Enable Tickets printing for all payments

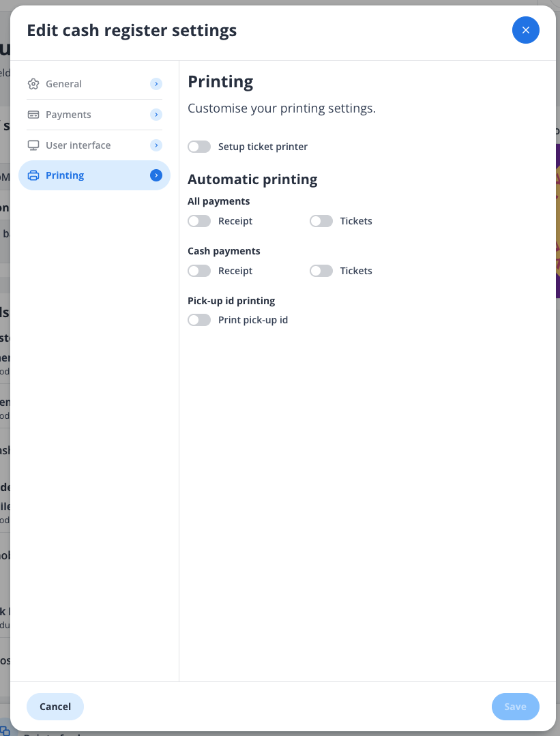pyautogui.click(x=321, y=220)
